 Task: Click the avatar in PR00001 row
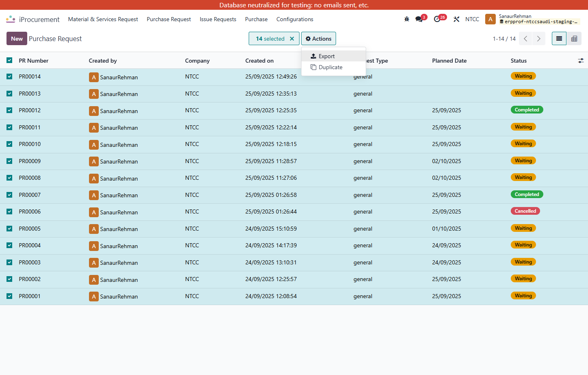pos(94,297)
